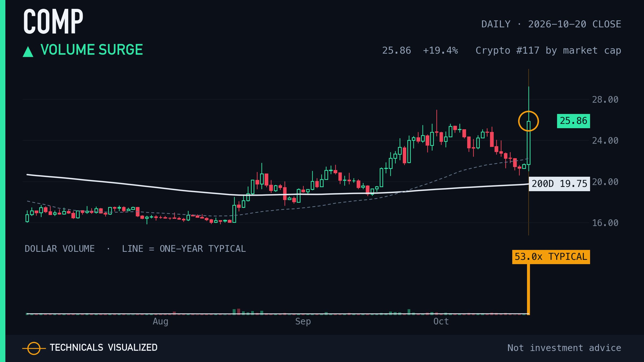Click the orange circle marking the latest candle
The height and width of the screenshot is (362, 644).
[x=528, y=121]
